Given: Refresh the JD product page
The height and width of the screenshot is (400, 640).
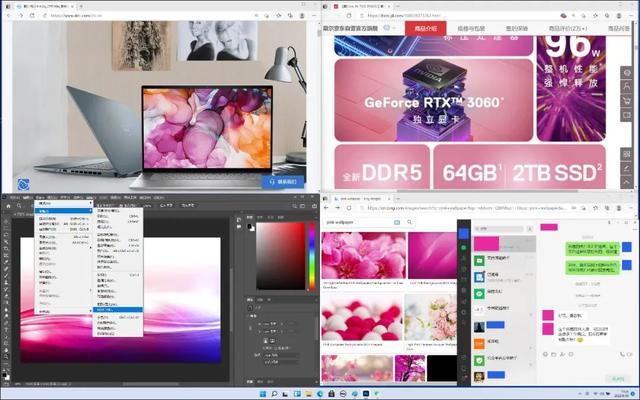Looking at the screenshot, I should [x=349, y=16].
